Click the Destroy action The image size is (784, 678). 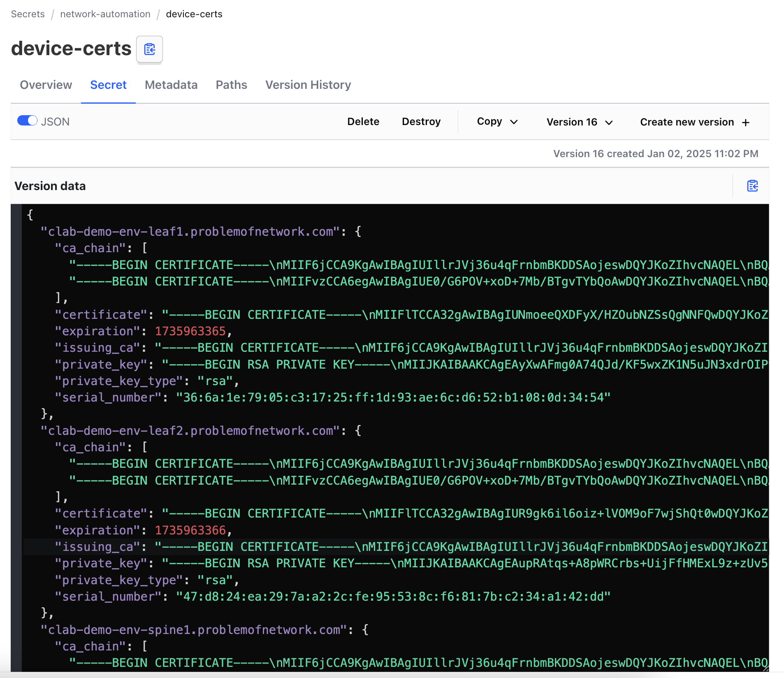click(421, 121)
